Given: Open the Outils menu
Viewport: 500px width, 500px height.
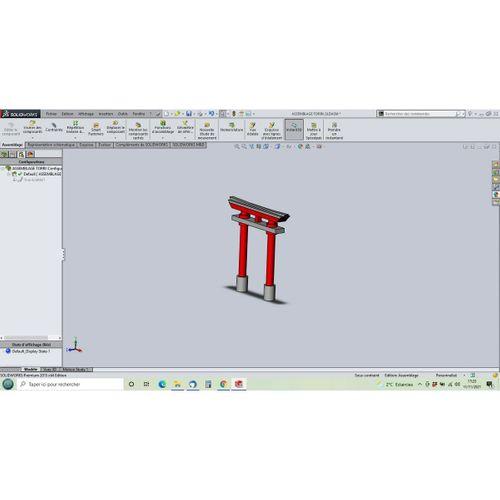Looking at the screenshot, I should tap(123, 114).
